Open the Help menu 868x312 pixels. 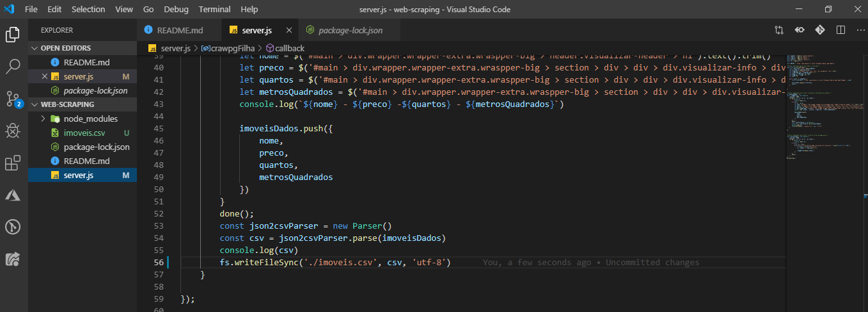(249, 10)
